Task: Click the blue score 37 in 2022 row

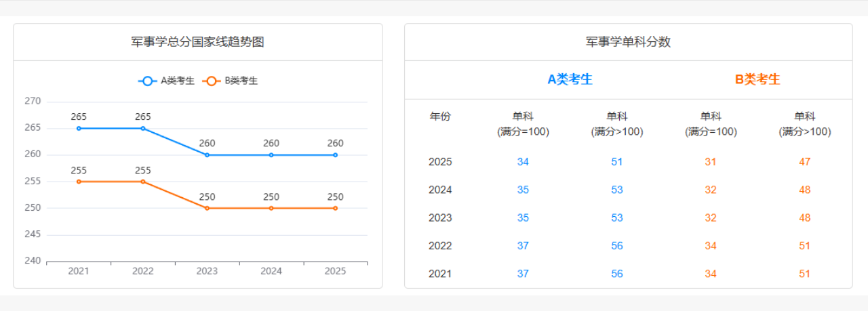Action: pyautogui.click(x=523, y=246)
